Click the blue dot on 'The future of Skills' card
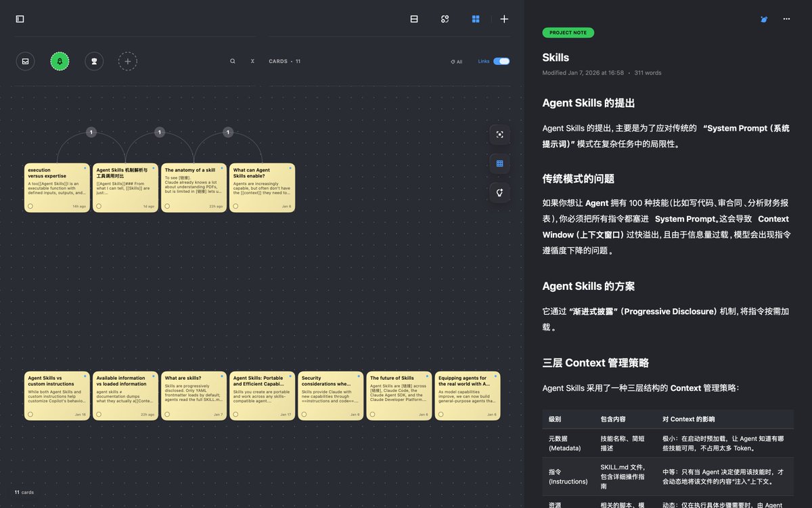The height and width of the screenshot is (508, 812). point(426,375)
